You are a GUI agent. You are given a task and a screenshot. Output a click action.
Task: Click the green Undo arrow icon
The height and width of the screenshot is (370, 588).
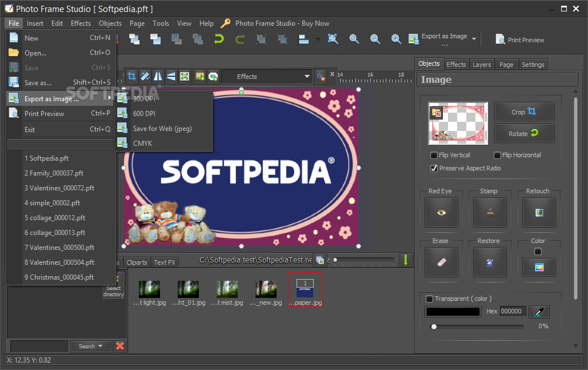coord(219,39)
